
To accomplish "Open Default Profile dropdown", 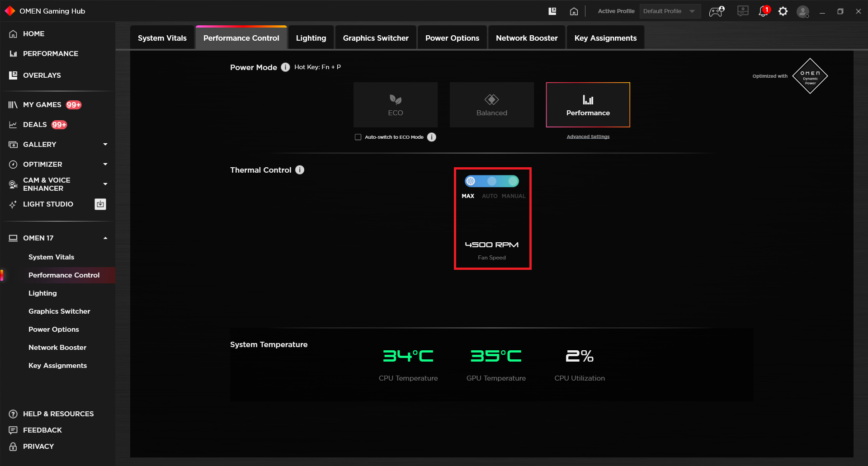I will (x=670, y=11).
